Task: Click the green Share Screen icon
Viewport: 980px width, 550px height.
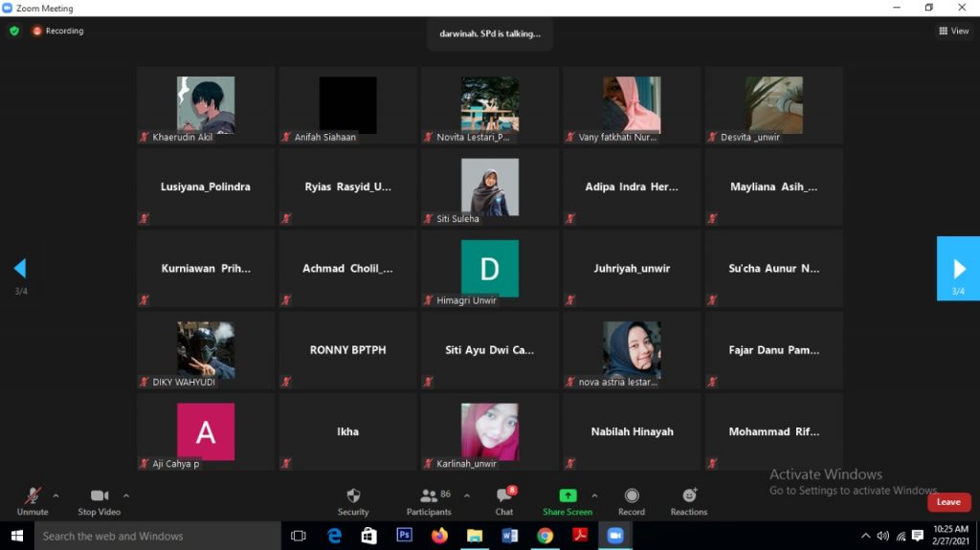Action: (x=568, y=495)
